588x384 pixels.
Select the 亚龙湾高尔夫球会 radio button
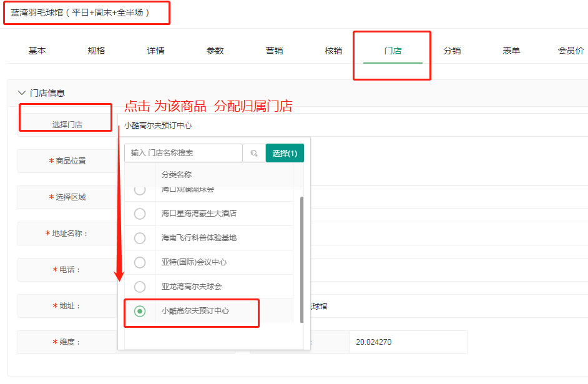point(140,287)
